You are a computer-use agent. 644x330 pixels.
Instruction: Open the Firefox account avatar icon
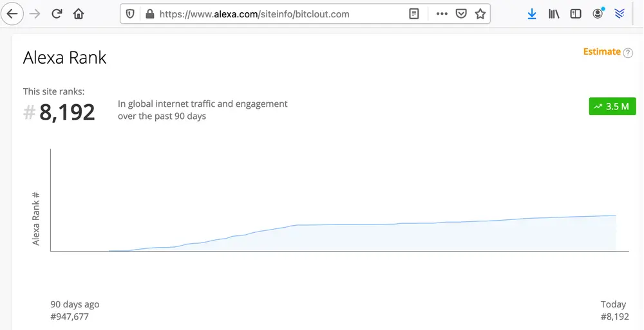(598, 14)
